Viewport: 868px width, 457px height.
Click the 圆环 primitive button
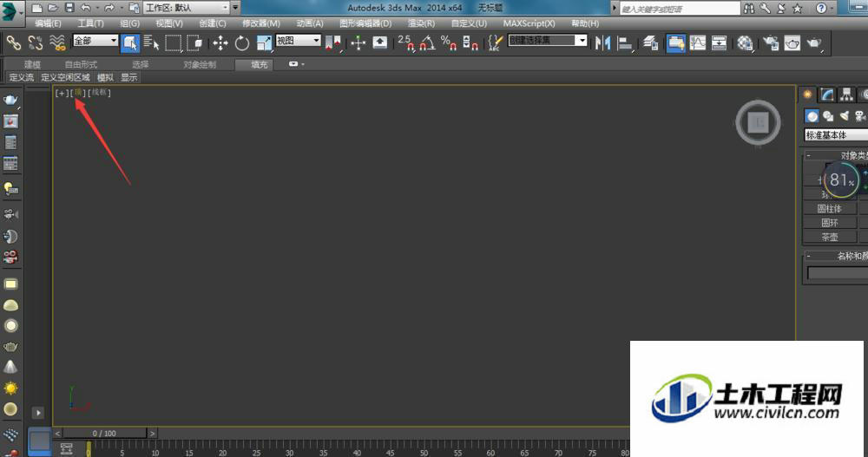coord(830,222)
